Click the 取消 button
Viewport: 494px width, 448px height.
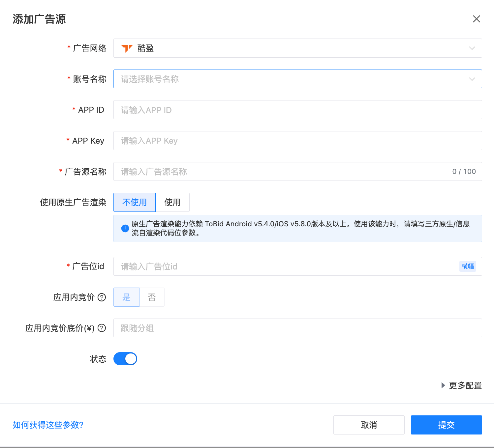pos(369,425)
